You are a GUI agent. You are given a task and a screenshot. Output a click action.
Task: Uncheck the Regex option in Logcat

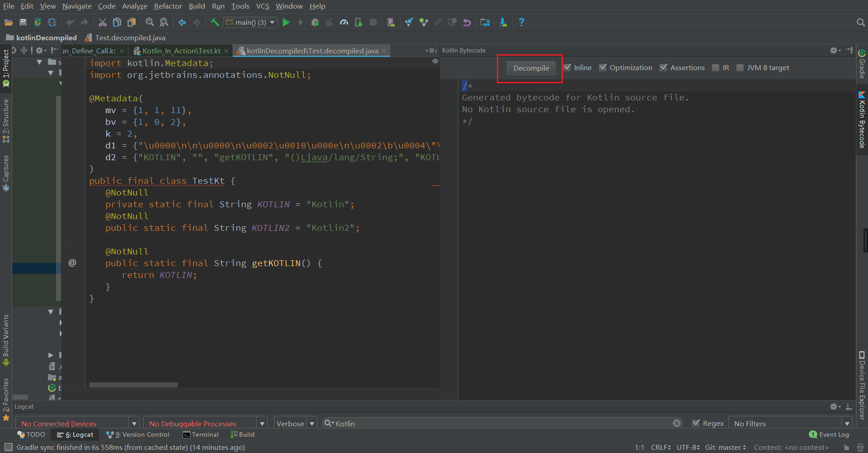pyautogui.click(x=697, y=423)
